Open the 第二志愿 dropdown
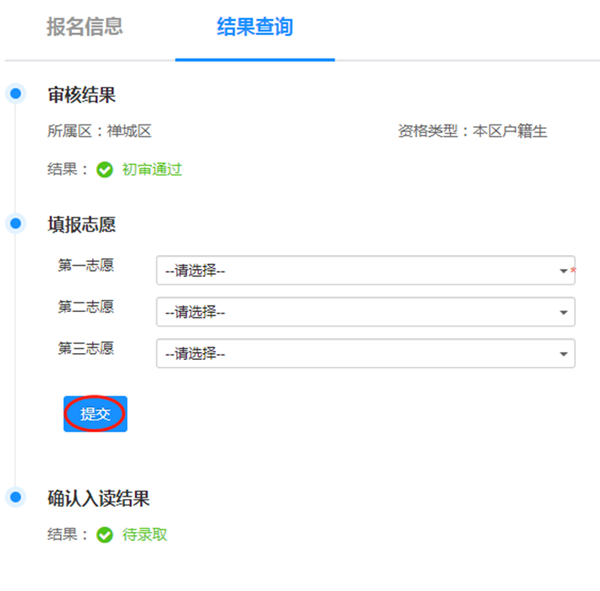The width and height of the screenshot is (600, 591). coord(360,312)
